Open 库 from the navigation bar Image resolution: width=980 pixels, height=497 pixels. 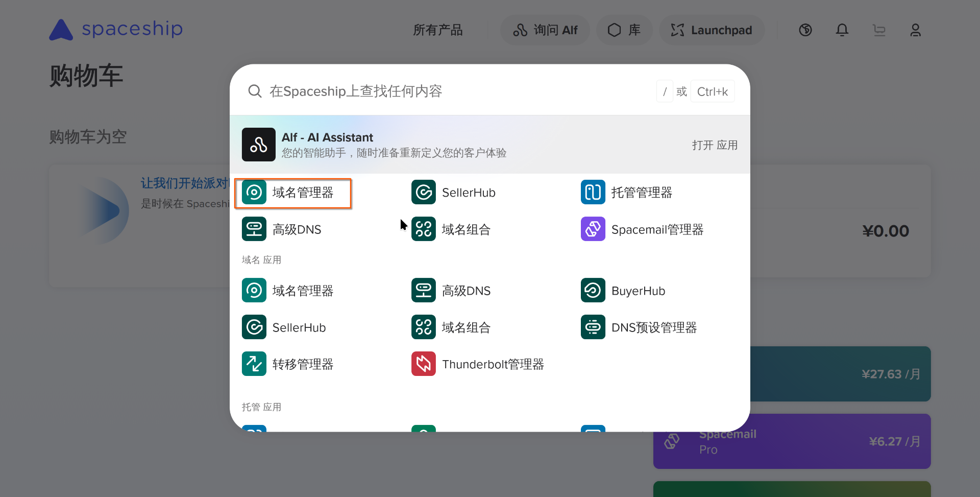tap(624, 30)
